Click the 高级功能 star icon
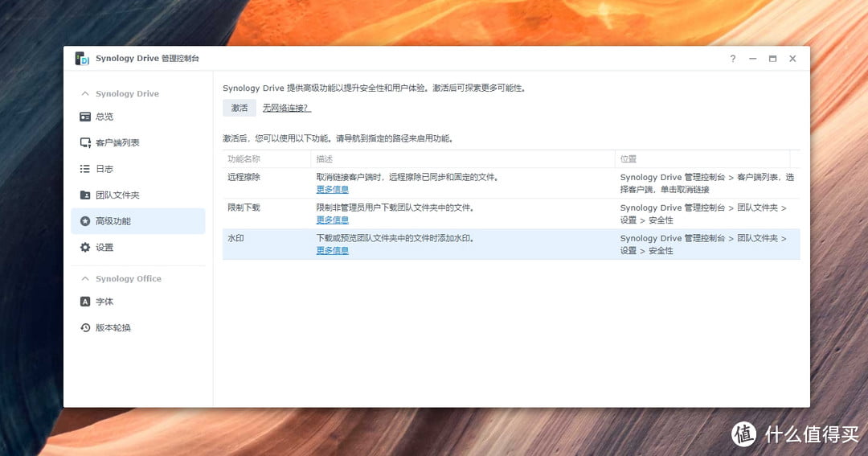Image resolution: width=868 pixels, height=456 pixels. pyautogui.click(x=85, y=221)
